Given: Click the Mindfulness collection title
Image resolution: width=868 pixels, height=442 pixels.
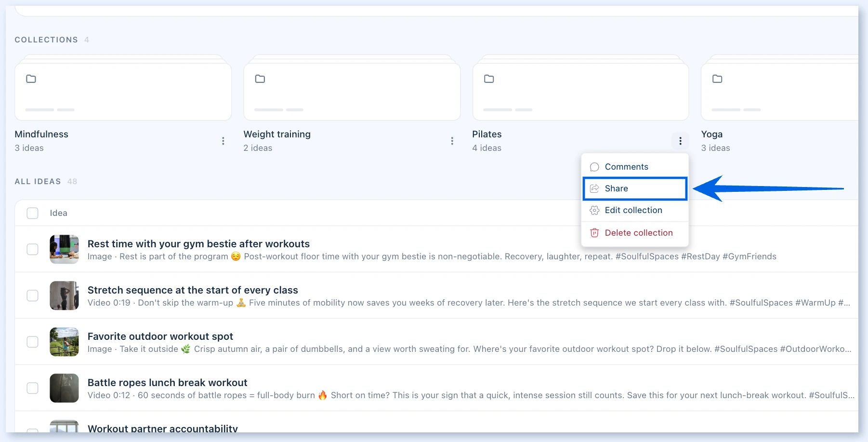Looking at the screenshot, I should pos(41,134).
